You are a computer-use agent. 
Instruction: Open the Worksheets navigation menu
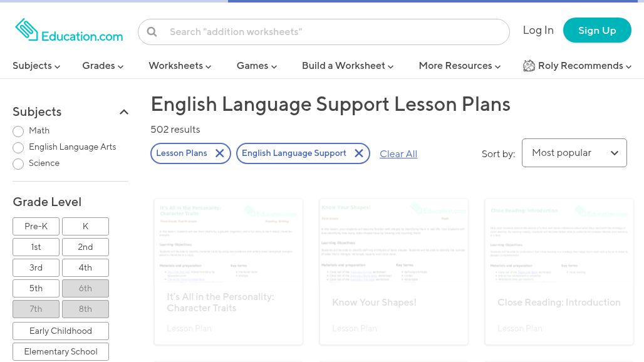180,66
